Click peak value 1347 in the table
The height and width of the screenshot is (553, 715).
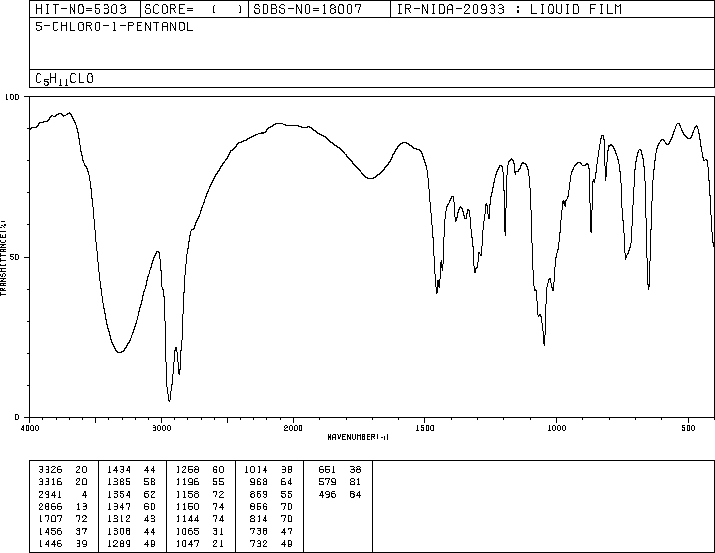(x=119, y=506)
